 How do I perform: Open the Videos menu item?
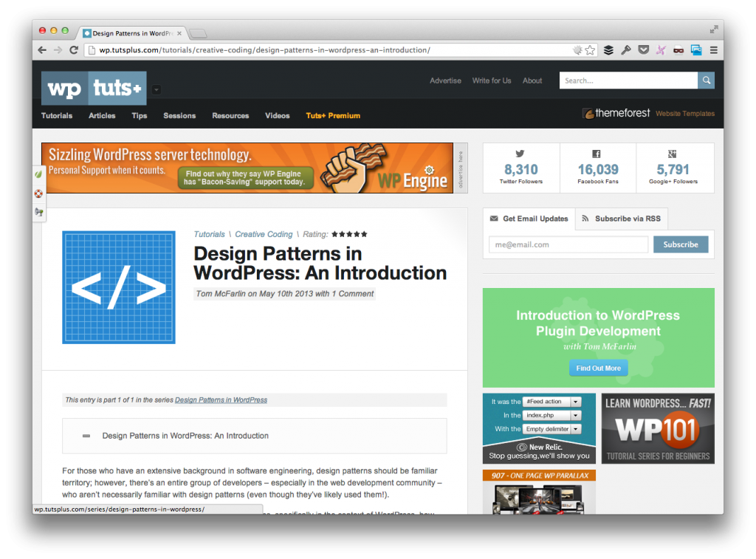(278, 116)
